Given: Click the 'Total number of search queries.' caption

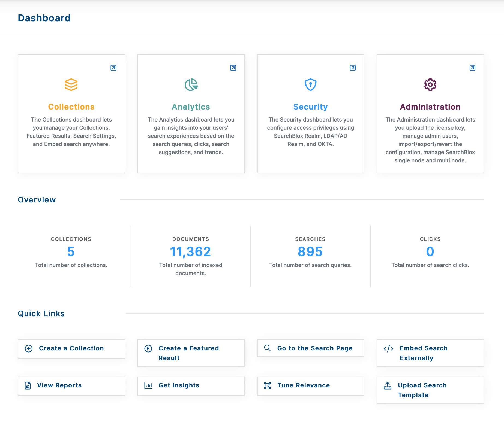Looking at the screenshot, I should 310,265.
